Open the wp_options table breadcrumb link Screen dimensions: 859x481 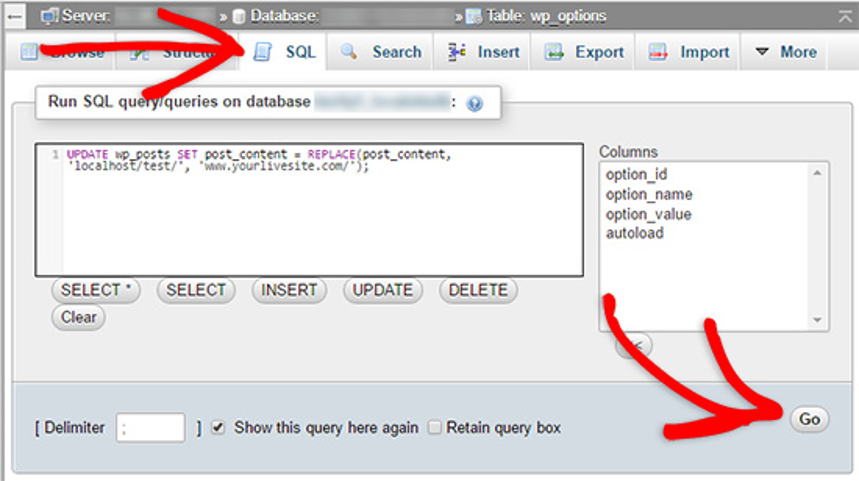(546, 16)
